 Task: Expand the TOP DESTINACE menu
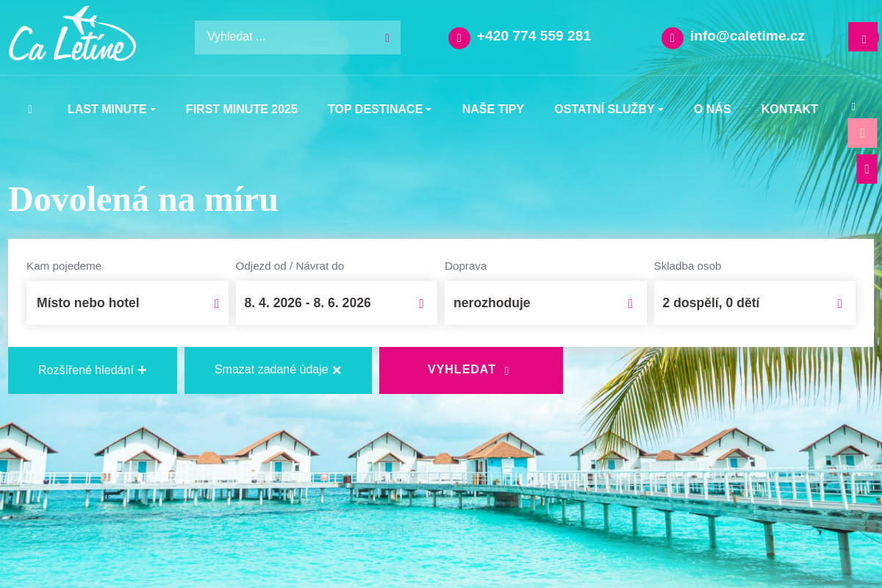(379, 109)
